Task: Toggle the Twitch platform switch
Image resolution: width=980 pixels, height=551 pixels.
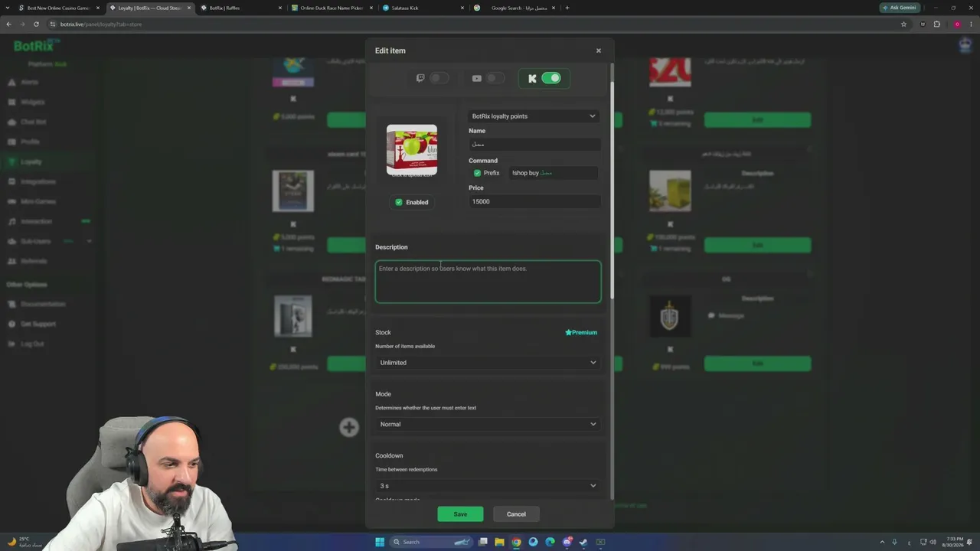Action: click(x=439, y=78)
